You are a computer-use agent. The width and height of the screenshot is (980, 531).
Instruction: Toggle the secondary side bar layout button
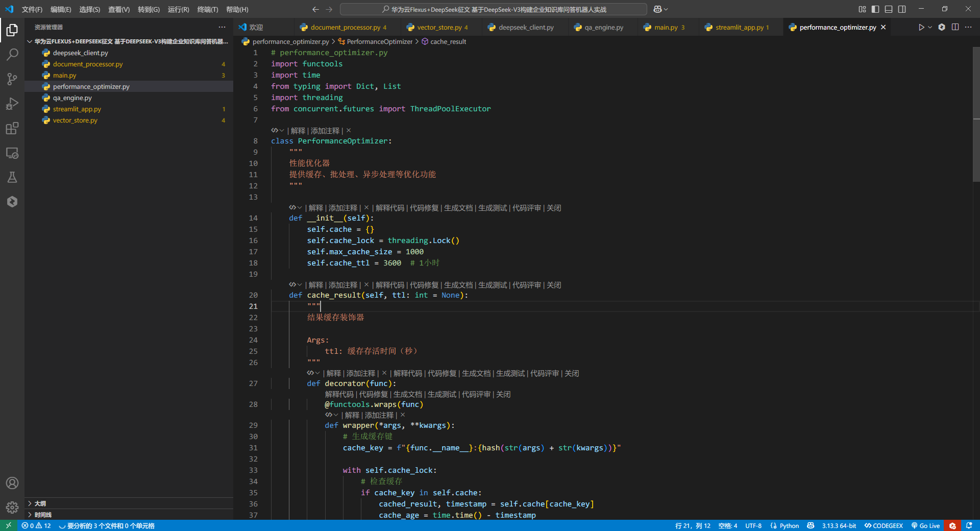tap(902, 9)
